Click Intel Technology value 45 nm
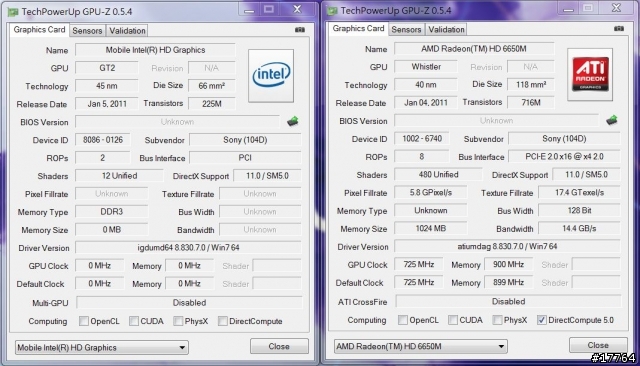Screen dimensions: 640x366 107,86
